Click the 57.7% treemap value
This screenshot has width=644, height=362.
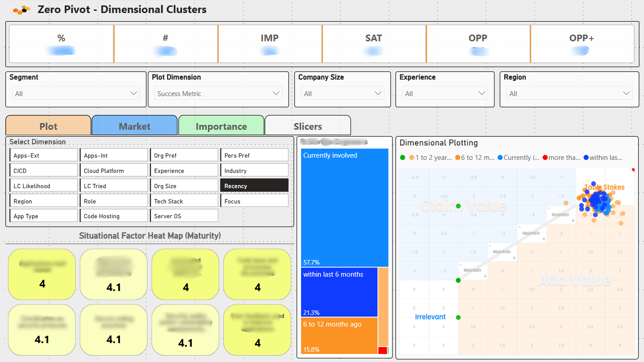[311, 262]
